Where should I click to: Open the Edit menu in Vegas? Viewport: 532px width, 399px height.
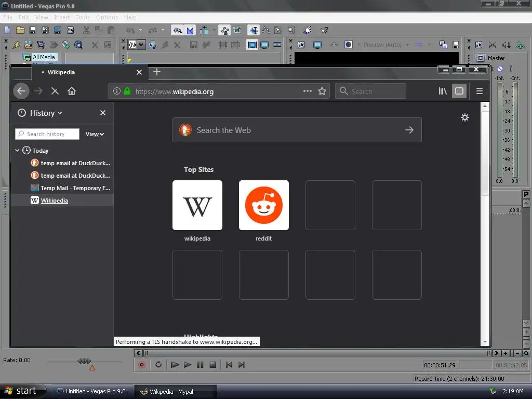(24, 17)
